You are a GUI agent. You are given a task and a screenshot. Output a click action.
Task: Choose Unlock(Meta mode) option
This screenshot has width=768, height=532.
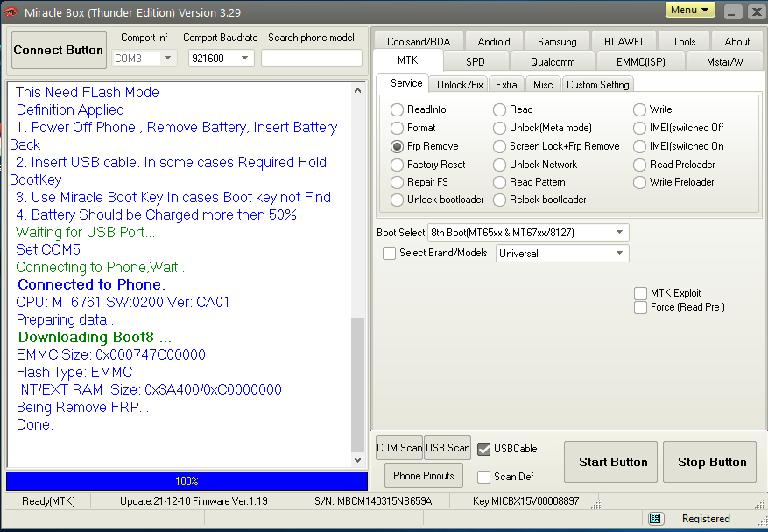click(499, 129)
